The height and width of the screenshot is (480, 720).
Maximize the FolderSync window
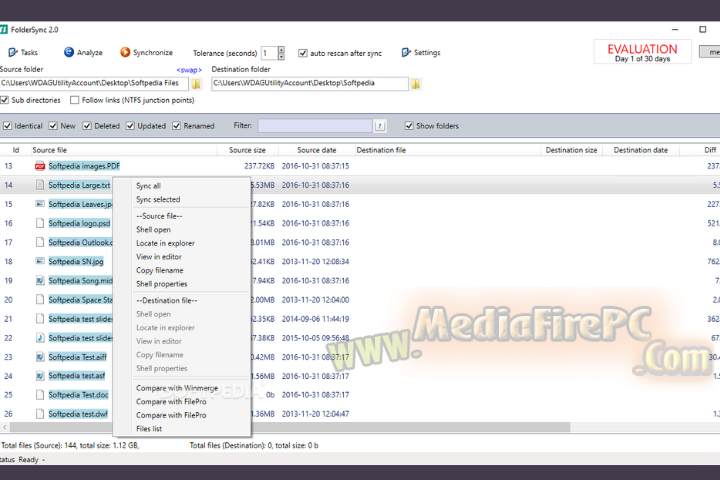pyautogui.click(x=703, y=29)
